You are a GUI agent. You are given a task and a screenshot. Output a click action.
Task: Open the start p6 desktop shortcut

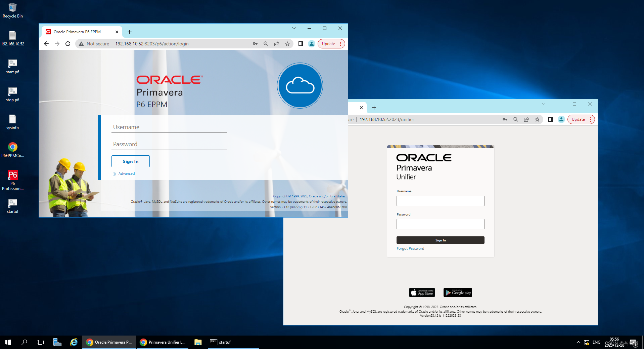[x=12, y=66]
